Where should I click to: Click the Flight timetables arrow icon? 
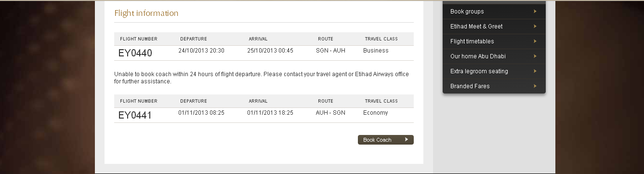tap(535, 41)
